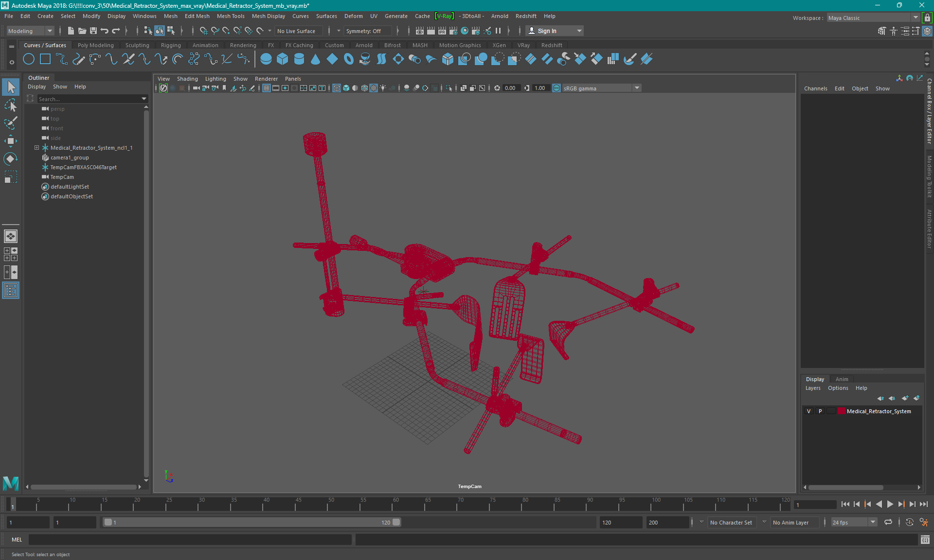Image resolution: width=934 pixels, height=560 pixels.
Task: Toggle playback loop mode
Action: pyautogui.click(x=888, y=522)
